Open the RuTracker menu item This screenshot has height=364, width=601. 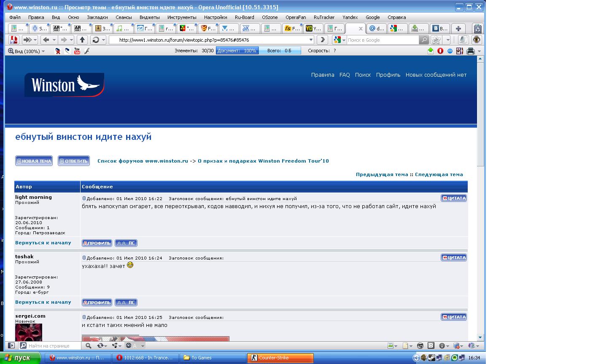coord(324,17)
